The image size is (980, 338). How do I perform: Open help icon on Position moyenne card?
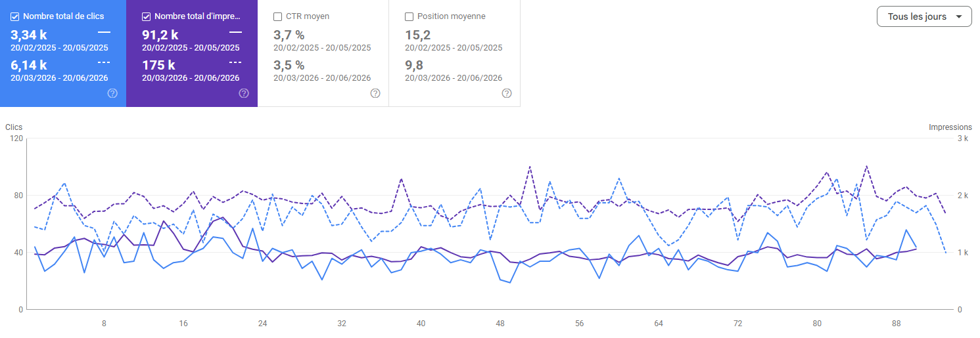click(x=507, y=93)
